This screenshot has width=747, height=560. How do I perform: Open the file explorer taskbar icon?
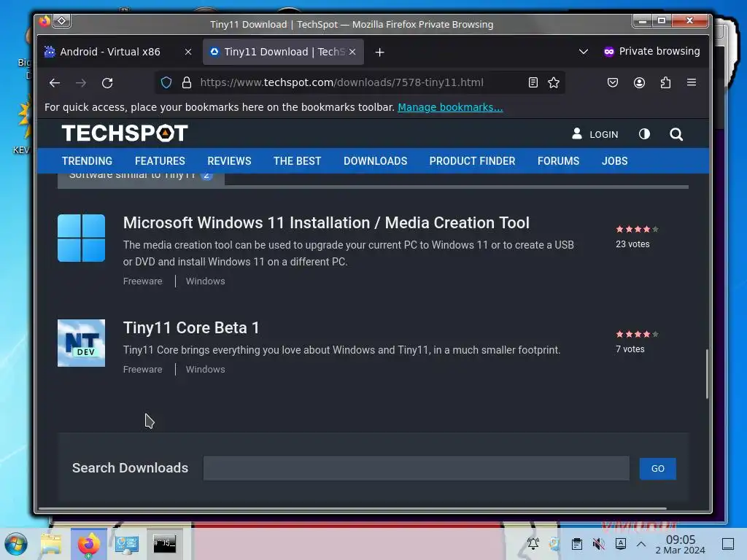coord(50,544)
